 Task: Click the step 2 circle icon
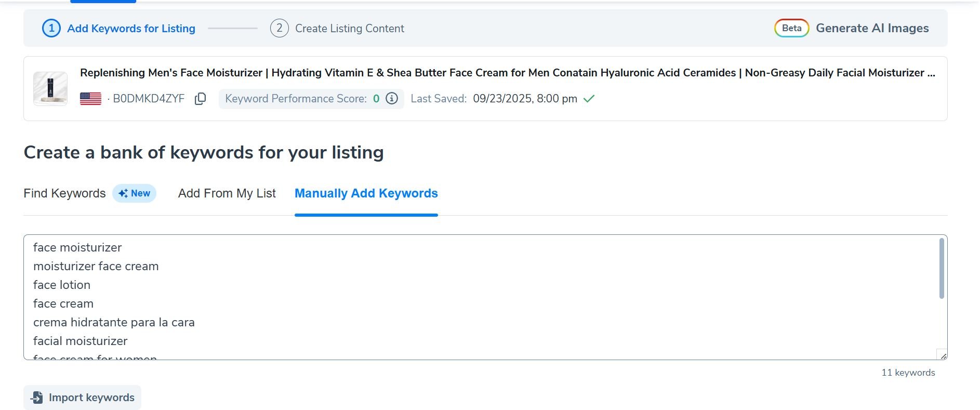(279, 28)
